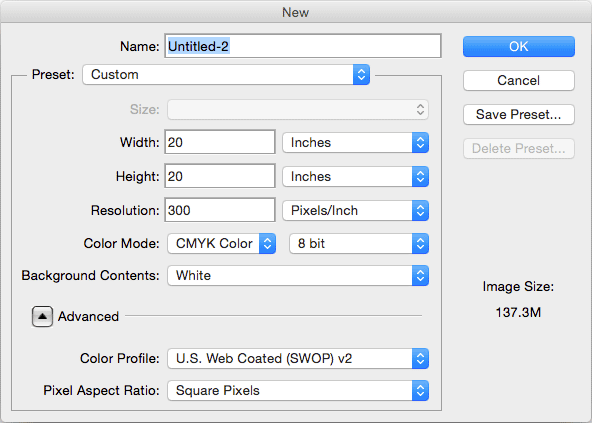Image resolution: width=592 pixels, height=423 pixels.
Task: Open the Pixel Aspect Ratio dropdown
Action: pyautogui.click(x=298, y=391)
